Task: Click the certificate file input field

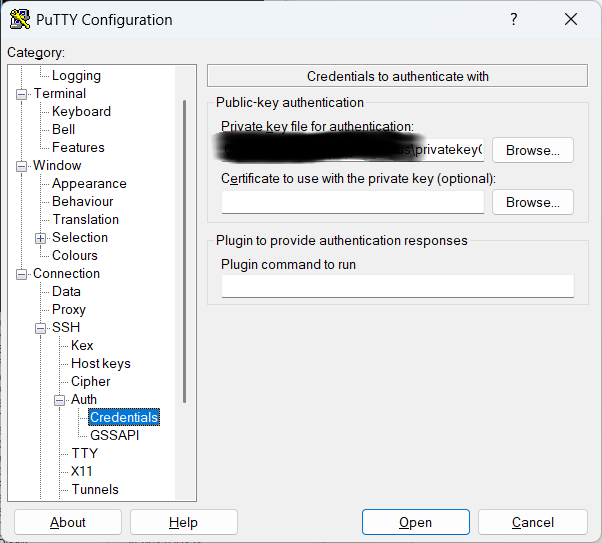Action: click(x=352, y=202)
